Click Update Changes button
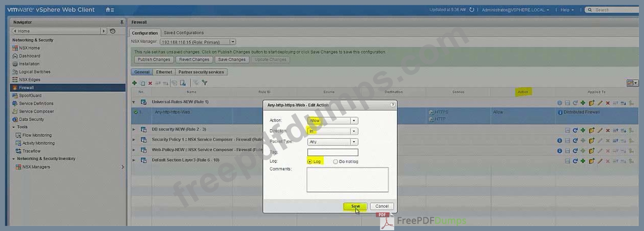 [x=270, y=59]
